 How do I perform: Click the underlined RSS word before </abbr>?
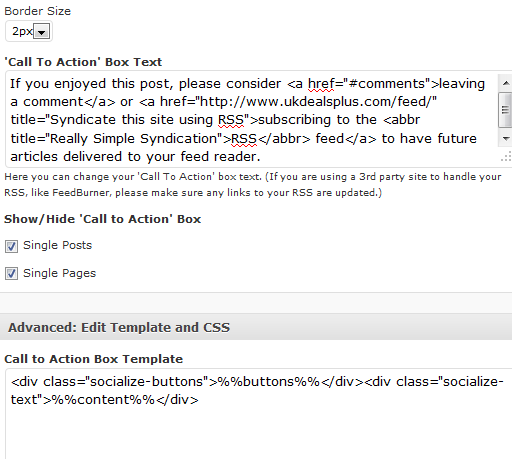click(244, 139)
